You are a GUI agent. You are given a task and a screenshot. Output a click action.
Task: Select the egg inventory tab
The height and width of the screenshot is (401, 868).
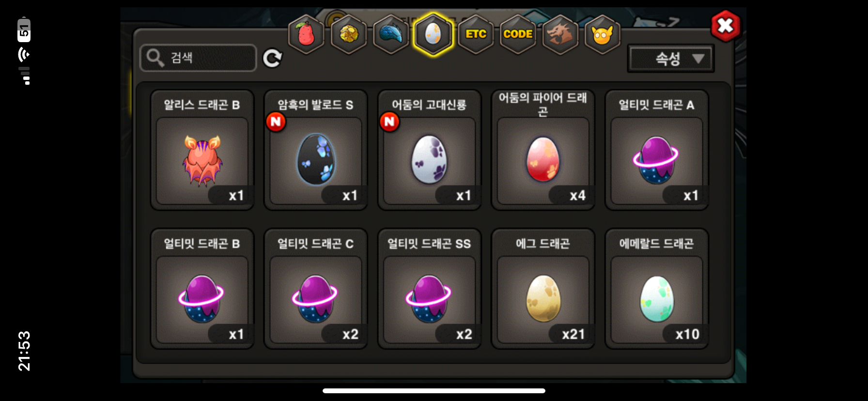pyautogui.click(x=433, y=34)
